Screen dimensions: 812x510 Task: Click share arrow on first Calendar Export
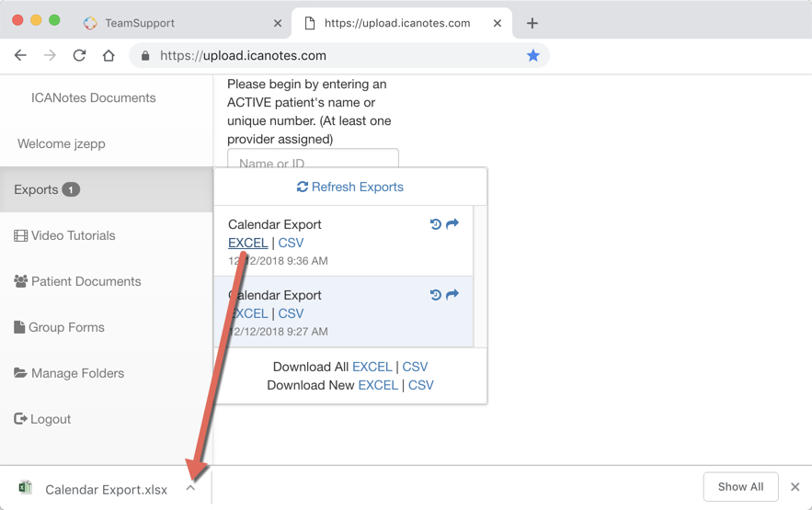click(452, 224)
